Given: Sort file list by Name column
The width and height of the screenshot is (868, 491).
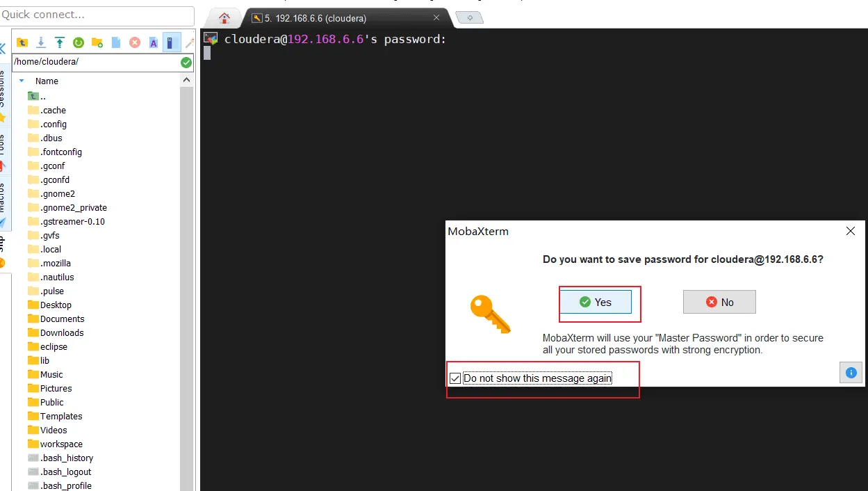Looking at the screenshot, I should coord(47,81).
